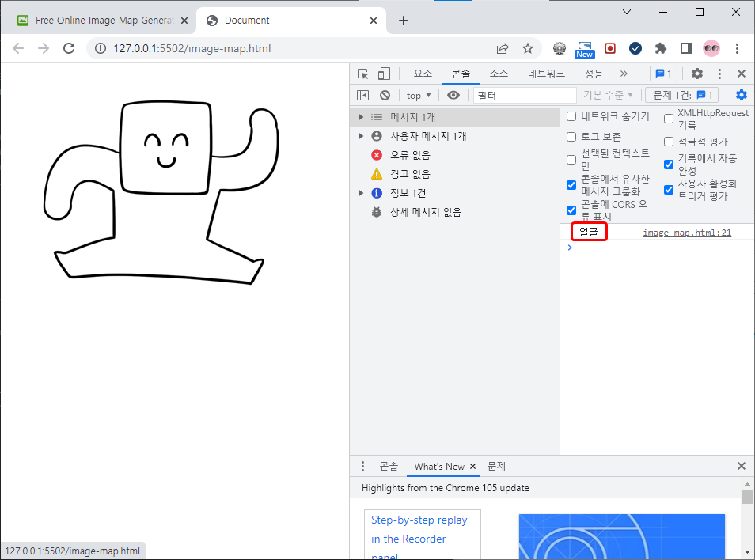Show more DevTools tabs chevron
Viewport: 755px width, 560px height.
coord(624,74)
